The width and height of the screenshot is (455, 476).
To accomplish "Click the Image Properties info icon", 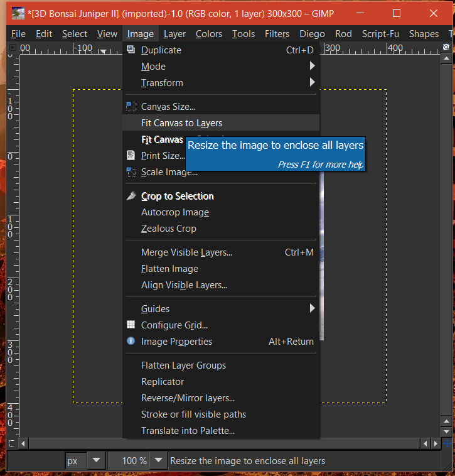I will point(131,341).
